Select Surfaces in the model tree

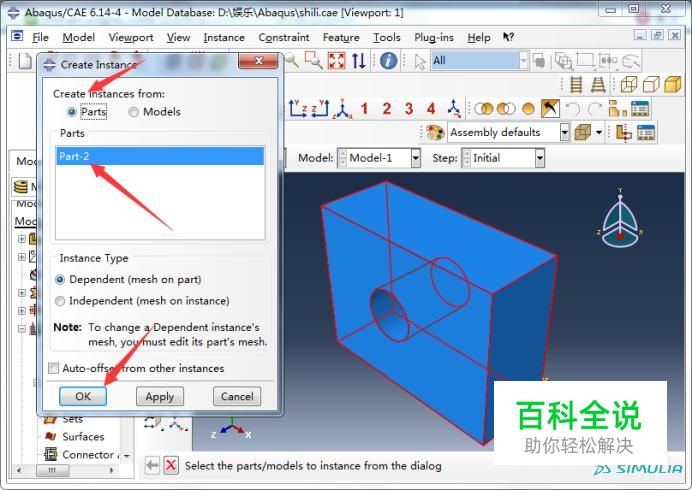pyautogui.click(x=83, y=437)
